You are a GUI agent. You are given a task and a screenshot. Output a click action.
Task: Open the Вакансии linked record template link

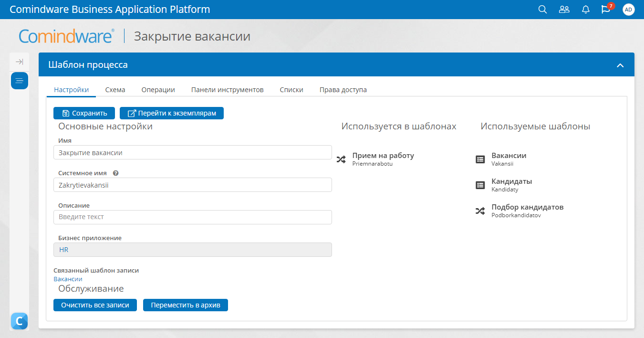[x=68, y=279]
